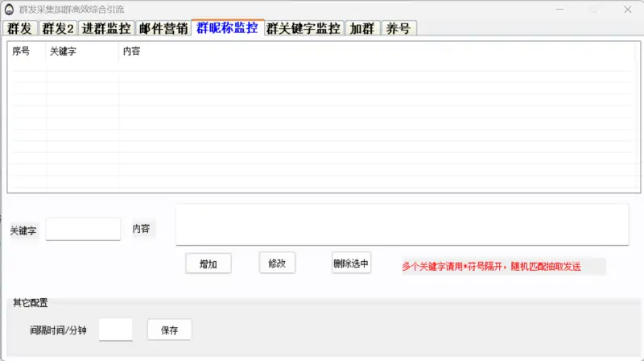Switch to the 群关键字监控 tab
The height and width of the screenshot is (361, 644).
pos(303,28)
